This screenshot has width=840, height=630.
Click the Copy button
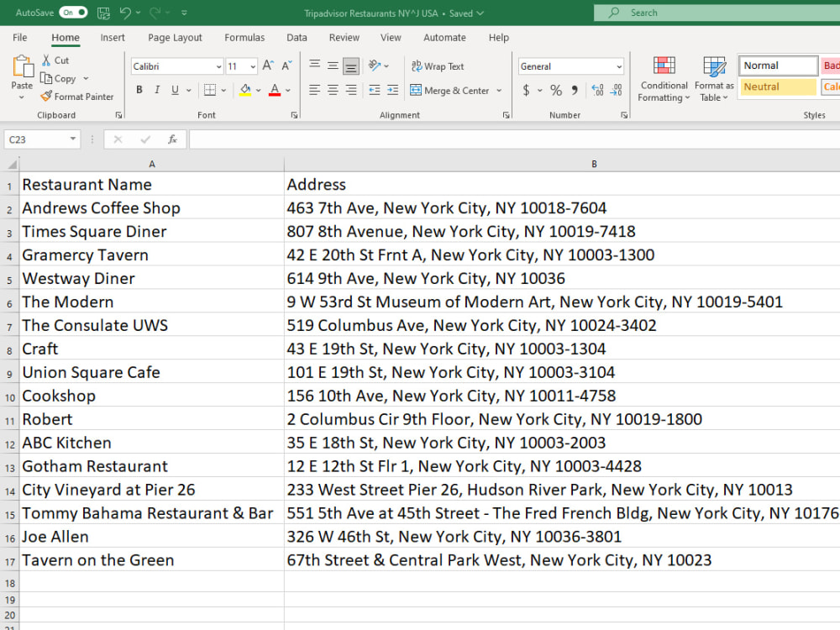click(59, 79)
